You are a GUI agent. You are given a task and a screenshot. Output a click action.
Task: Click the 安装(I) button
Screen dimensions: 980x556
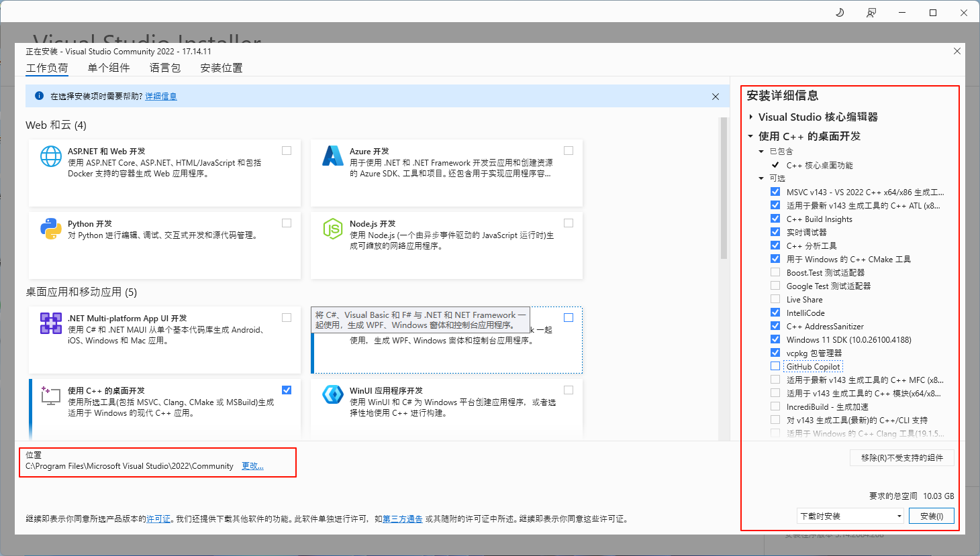(x=932, y=516)
